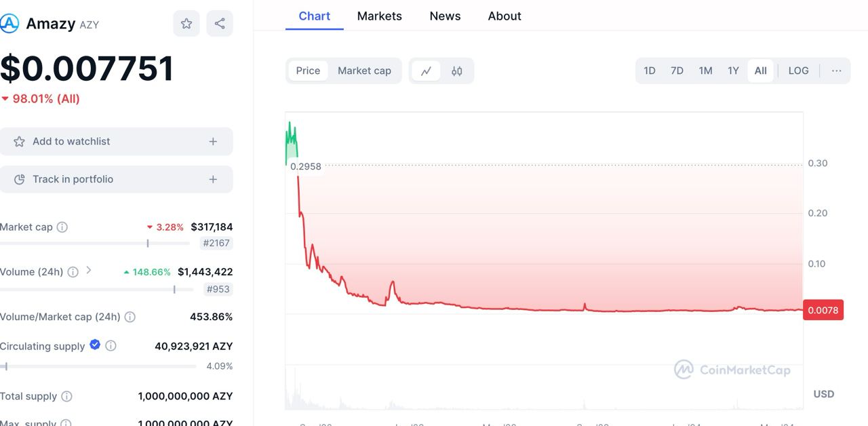
Task: Click the Volume (24h) info icon
Action: point(73,272)
